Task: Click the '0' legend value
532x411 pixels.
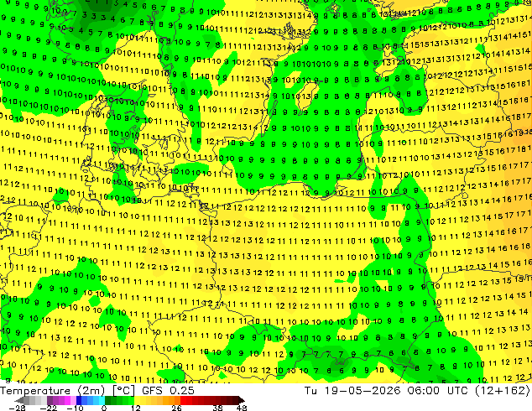Action: tap(104, 408)
